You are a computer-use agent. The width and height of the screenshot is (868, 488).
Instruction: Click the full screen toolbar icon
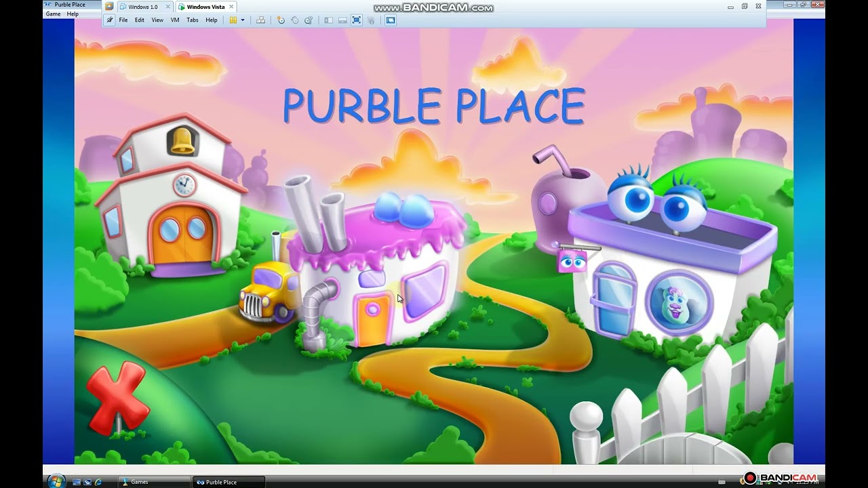coord(357,20)
